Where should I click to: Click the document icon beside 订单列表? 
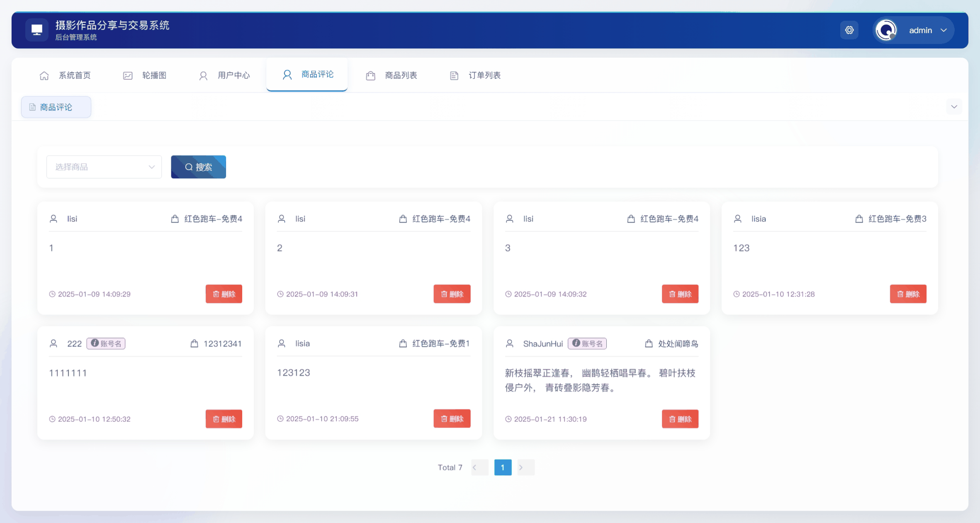pyautogui.click(x=454, y=75)
